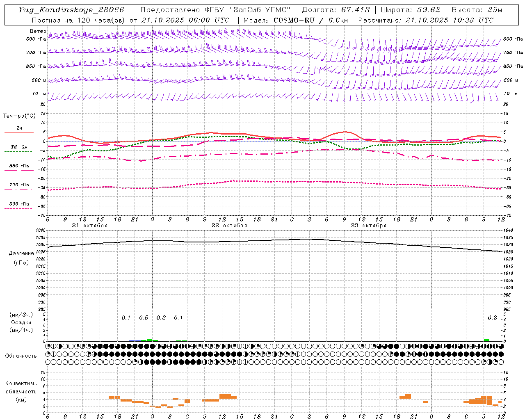The height and width of the screenshot is (420, 525).
Task: Click the Облачность cloudiness label
Action: tap(21, 356)
